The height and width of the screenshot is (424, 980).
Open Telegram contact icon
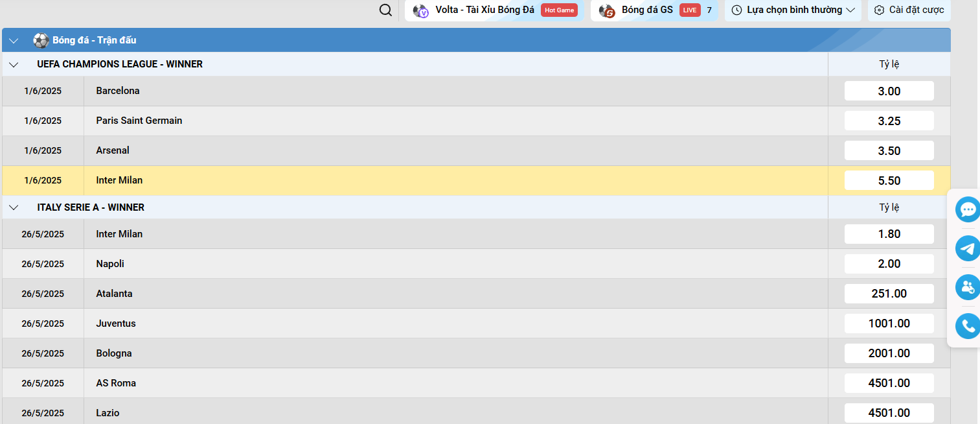pyautogui.click(x=968, y=248)
